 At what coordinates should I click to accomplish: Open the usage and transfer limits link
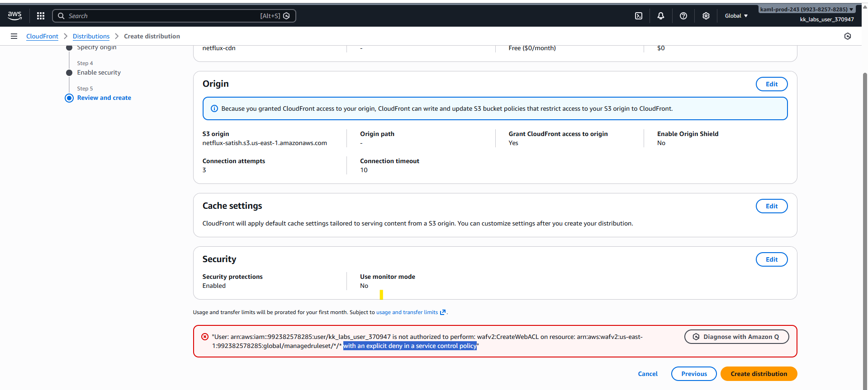coord(407,312)
